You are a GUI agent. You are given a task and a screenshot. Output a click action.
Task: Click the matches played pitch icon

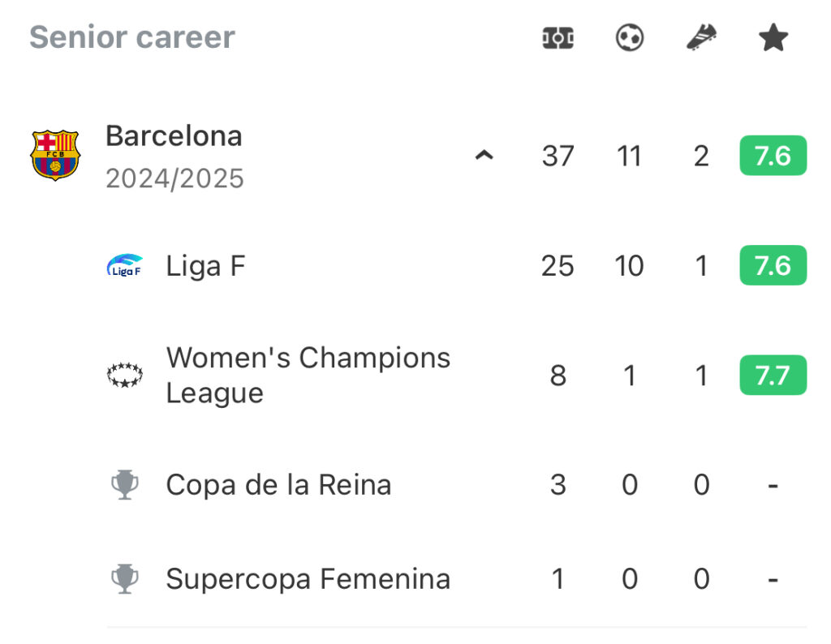[558, 38]
